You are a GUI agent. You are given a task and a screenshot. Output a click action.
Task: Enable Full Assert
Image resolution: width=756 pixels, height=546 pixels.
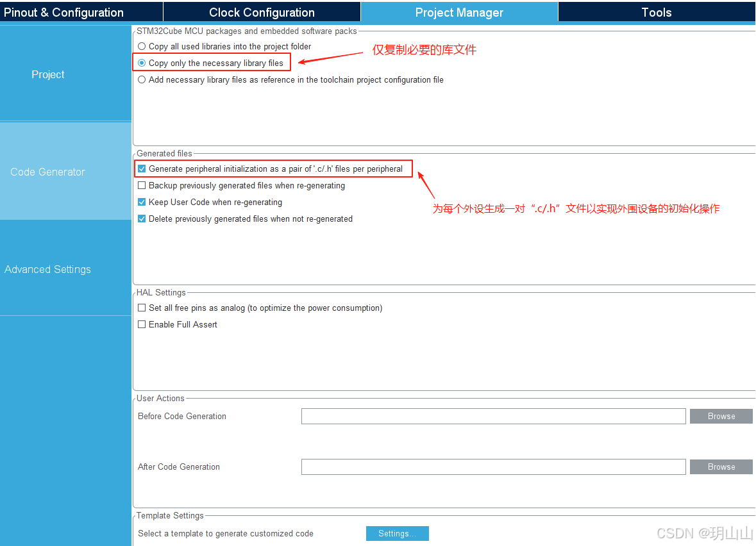click(x=142, y=324)
